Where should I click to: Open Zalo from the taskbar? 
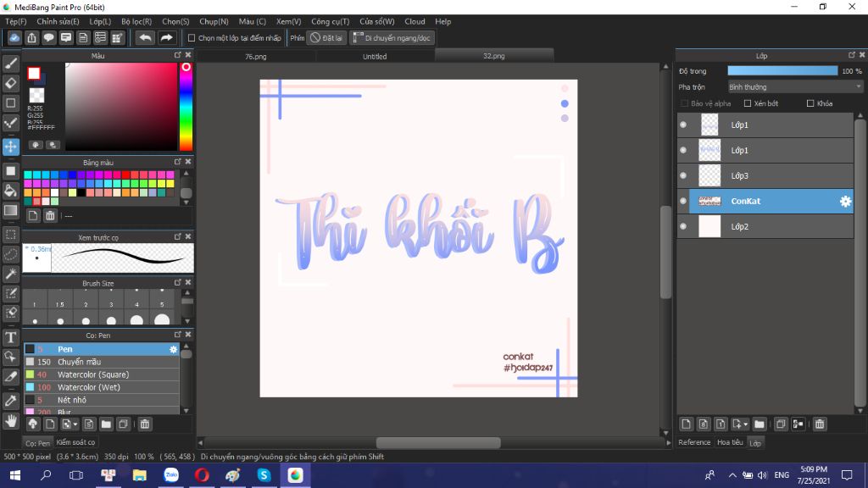(171, 475)
